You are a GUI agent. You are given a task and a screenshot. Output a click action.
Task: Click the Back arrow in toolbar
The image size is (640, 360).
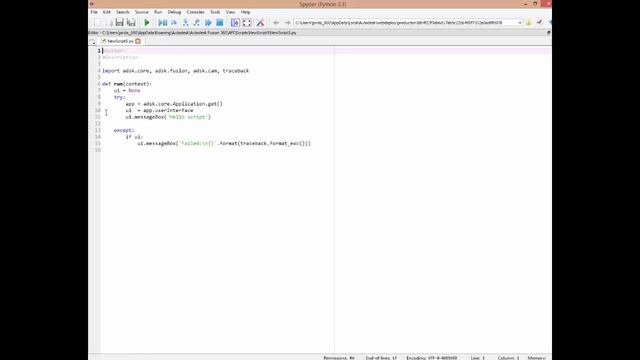coord(276,23)
